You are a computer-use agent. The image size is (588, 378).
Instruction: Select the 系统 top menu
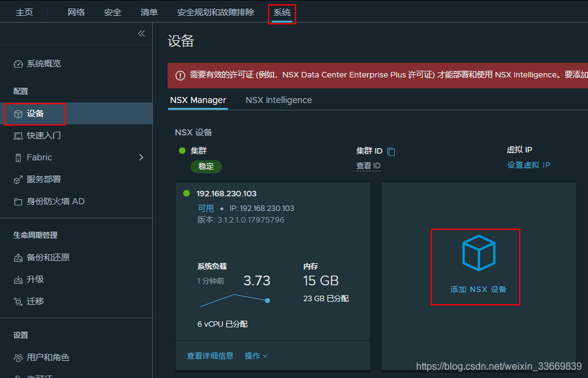pyautogui.click(x=282, y=12)
